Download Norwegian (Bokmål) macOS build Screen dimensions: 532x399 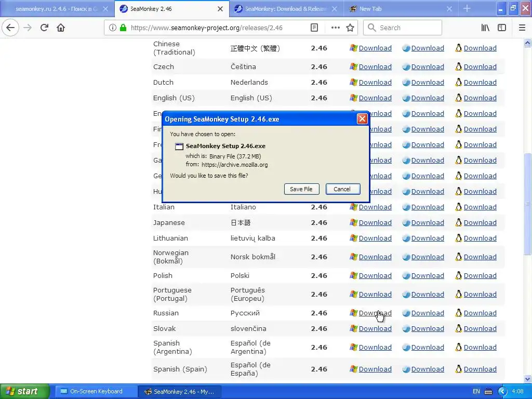[428, 257]
